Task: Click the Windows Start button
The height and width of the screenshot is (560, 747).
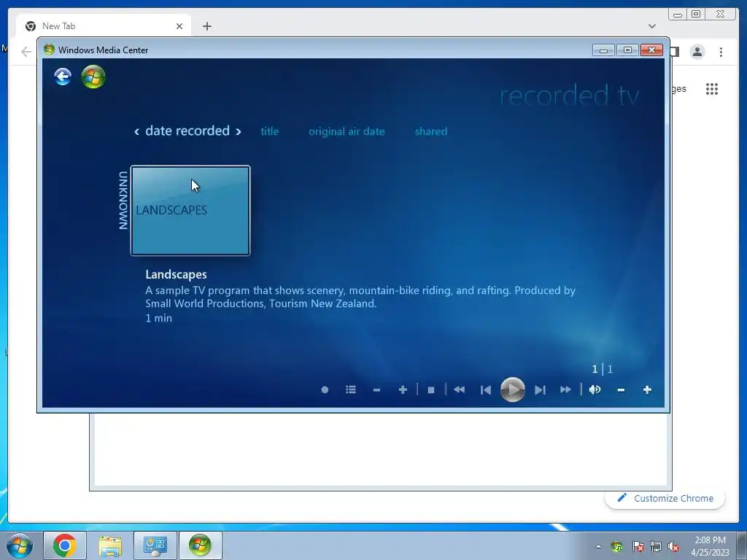Action: 19,545
